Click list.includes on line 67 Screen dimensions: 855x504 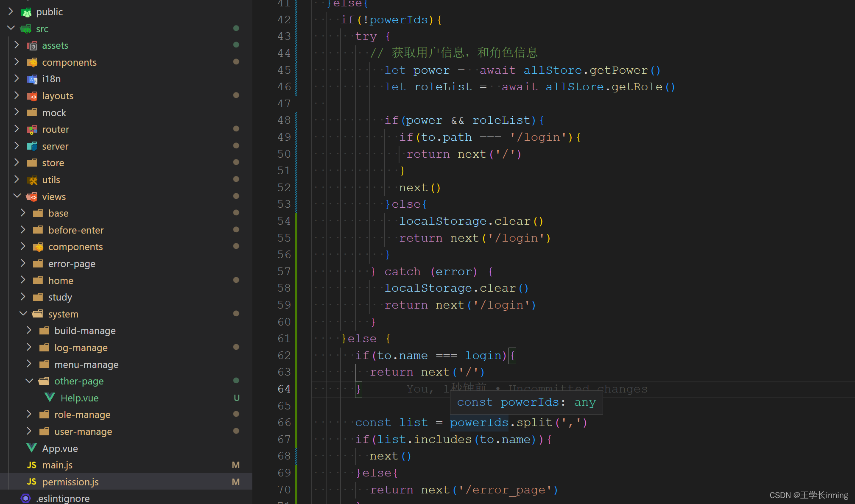(x=424, y=440)
